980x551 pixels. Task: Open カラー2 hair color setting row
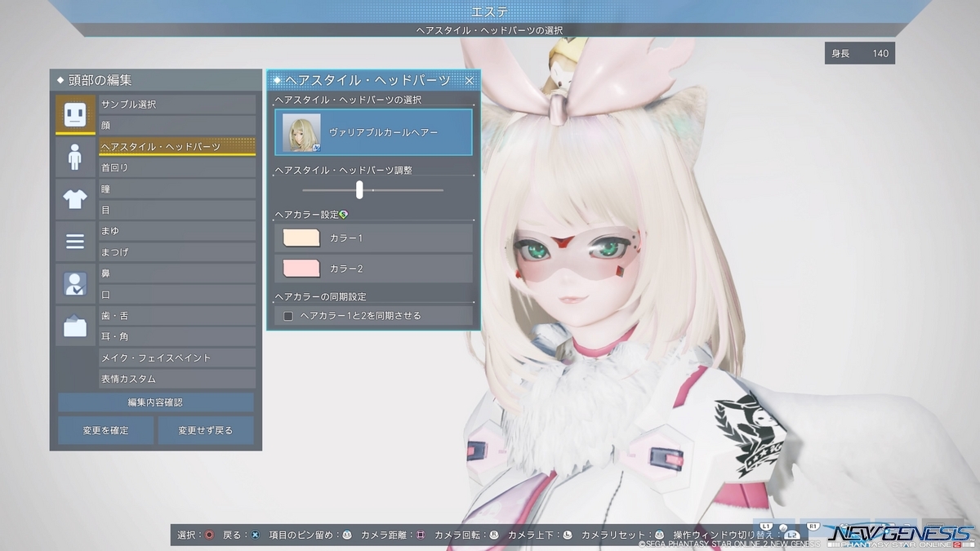pyautogui.click(x=373, y=269)
